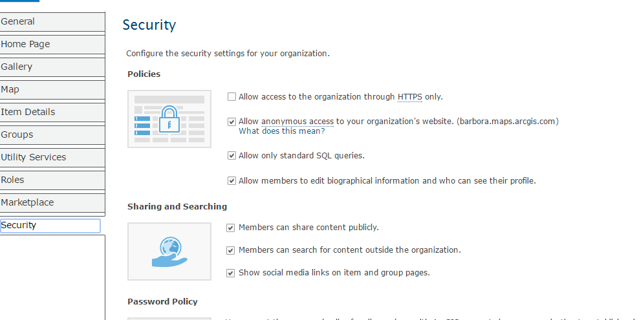This screenshot has height=320, width=644.
Task: Switch to the Home Page tab
Action: [x=52, y=44]
